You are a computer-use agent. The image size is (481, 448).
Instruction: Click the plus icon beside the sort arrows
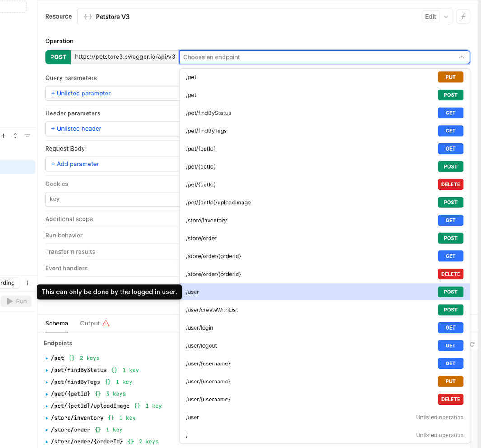pos(4,136)
